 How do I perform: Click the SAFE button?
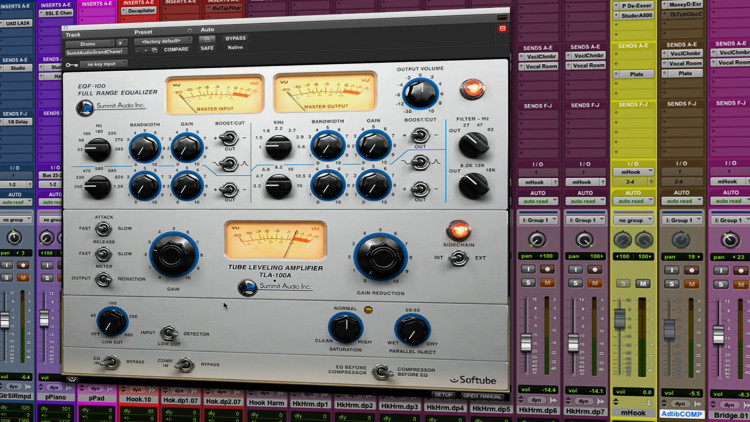[207, 48]
